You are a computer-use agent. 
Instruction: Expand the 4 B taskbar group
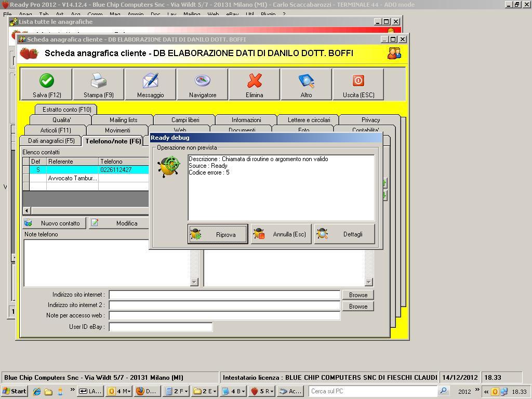(x=233, y=391)
